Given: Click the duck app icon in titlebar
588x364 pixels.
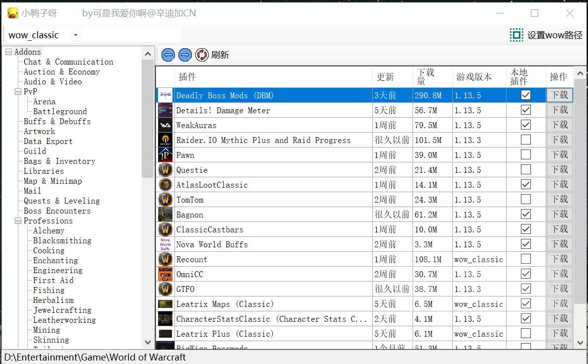Looking at the screenshot, I should tap(12, 13).
